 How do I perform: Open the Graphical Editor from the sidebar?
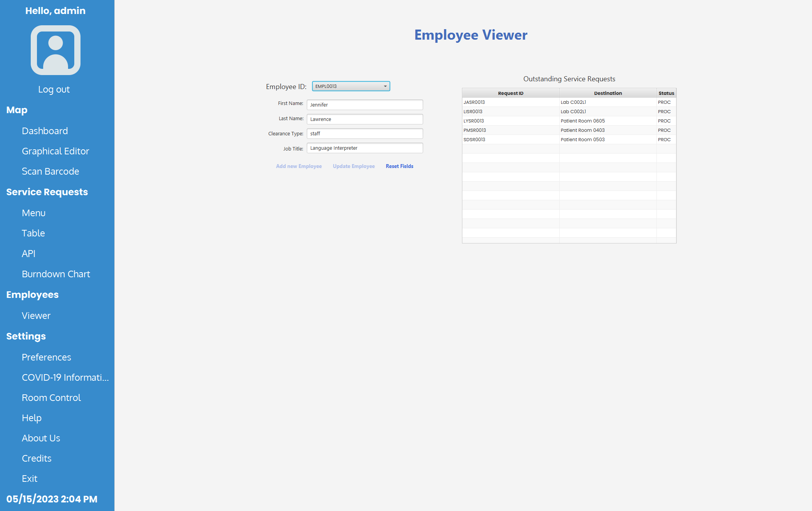(55, 151)
